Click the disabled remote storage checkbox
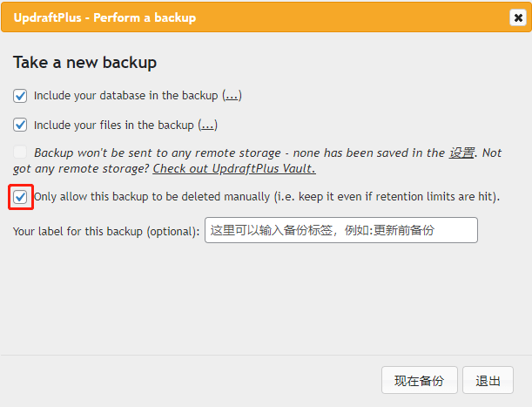532x407 pixels. pos(21,153)
